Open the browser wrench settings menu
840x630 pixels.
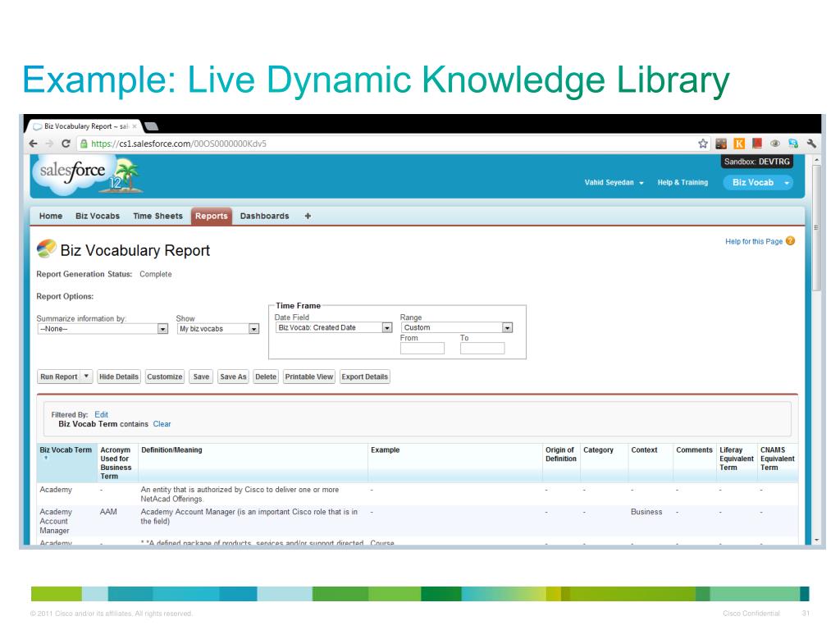pos(811,144)
